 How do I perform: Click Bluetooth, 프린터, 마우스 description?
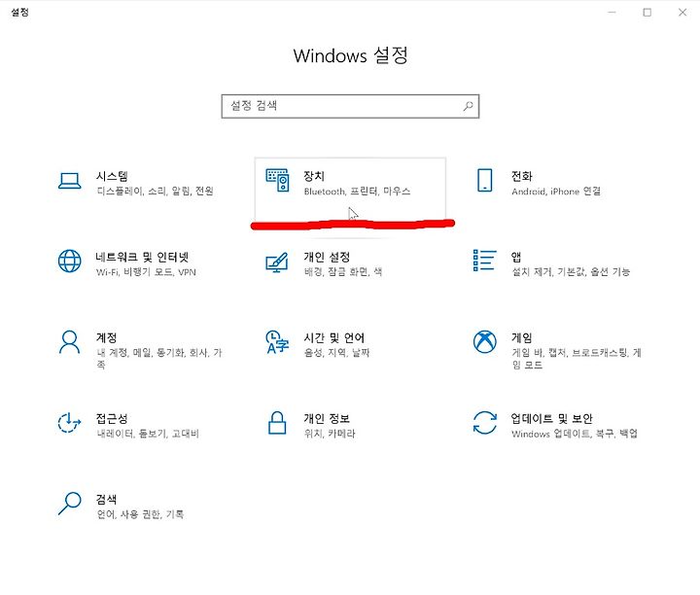[357, 192]
